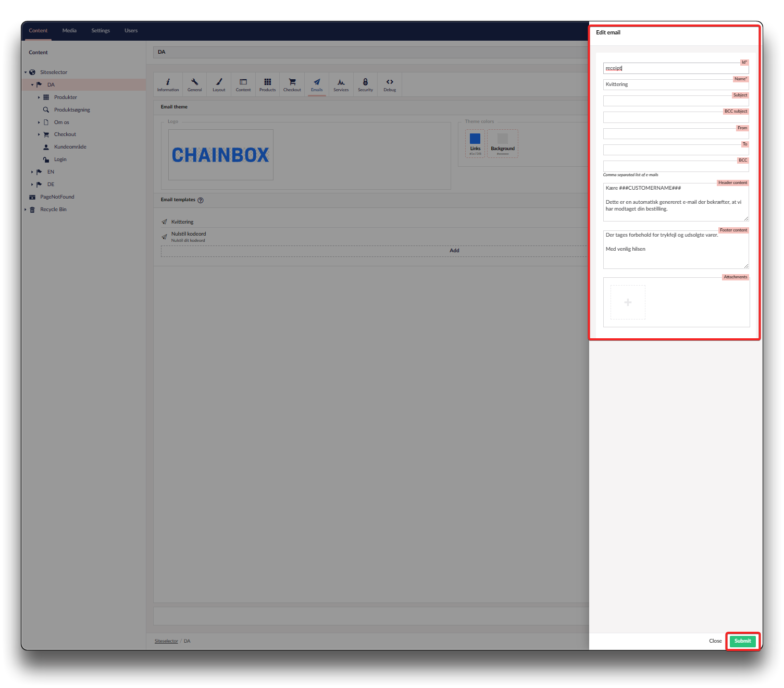
Task: Switch to the Media section
Action: tap(69, 31)
